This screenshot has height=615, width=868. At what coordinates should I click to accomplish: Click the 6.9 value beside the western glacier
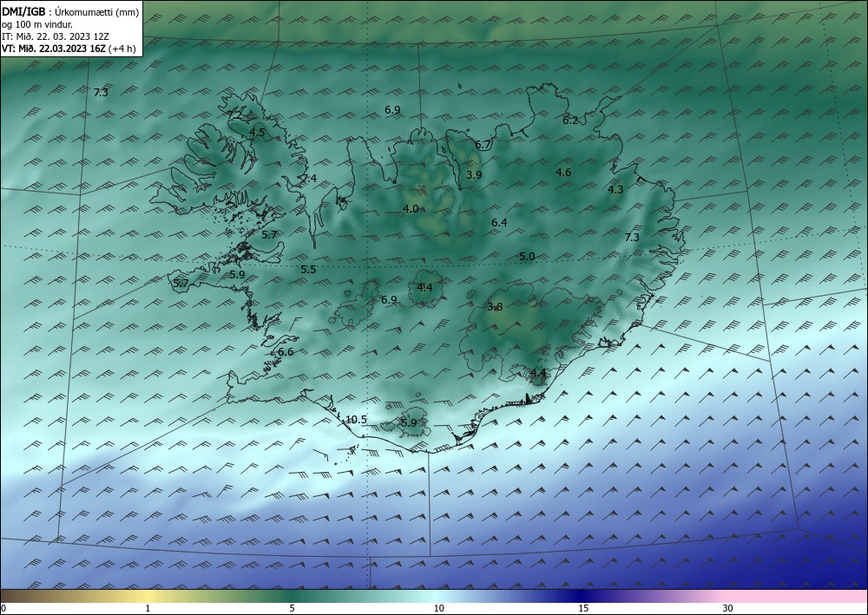click(389, 300)
